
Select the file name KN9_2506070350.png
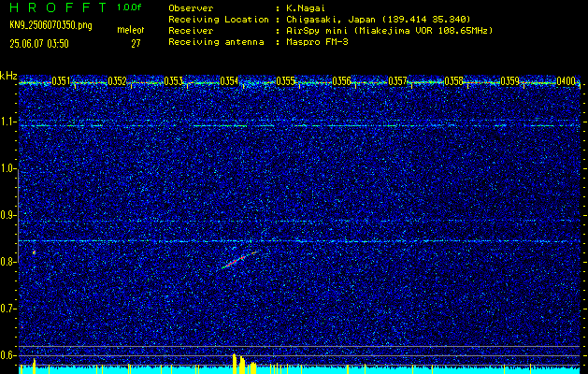tap(50, 25)
